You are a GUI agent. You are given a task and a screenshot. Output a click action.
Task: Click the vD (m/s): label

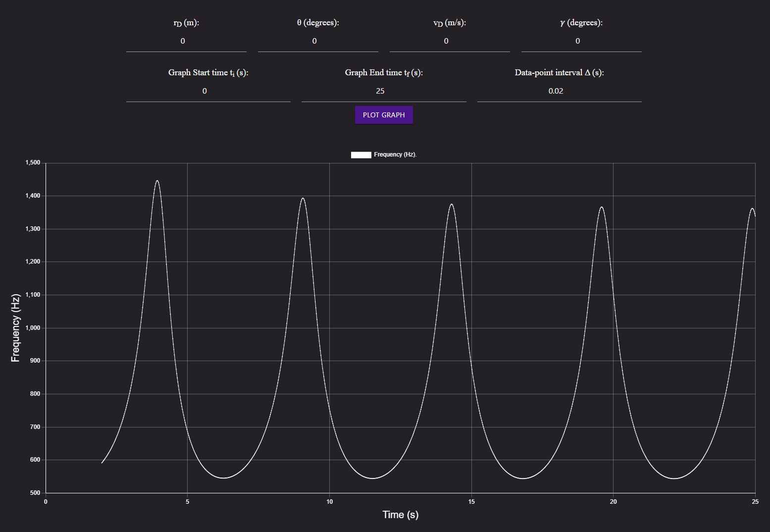[x=450, y=23]
